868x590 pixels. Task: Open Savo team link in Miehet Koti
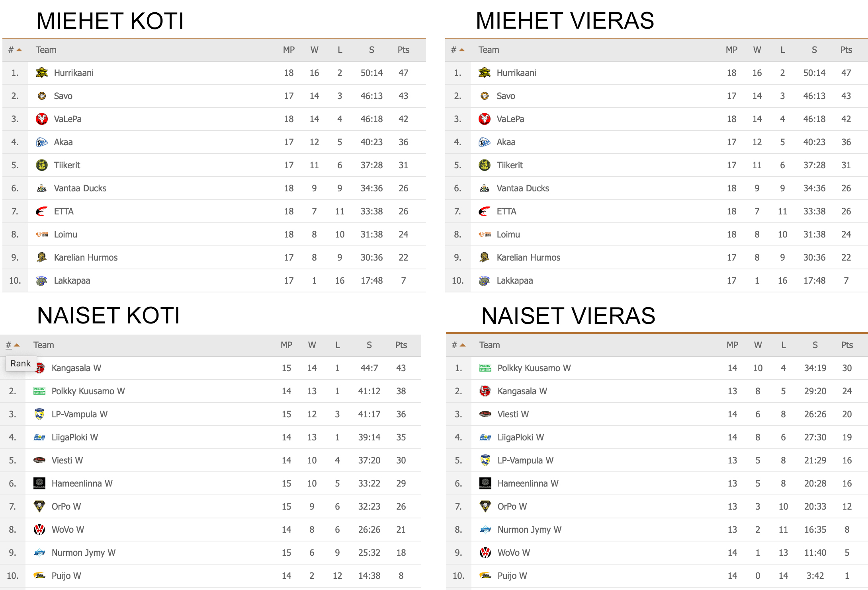click(63, 96)
